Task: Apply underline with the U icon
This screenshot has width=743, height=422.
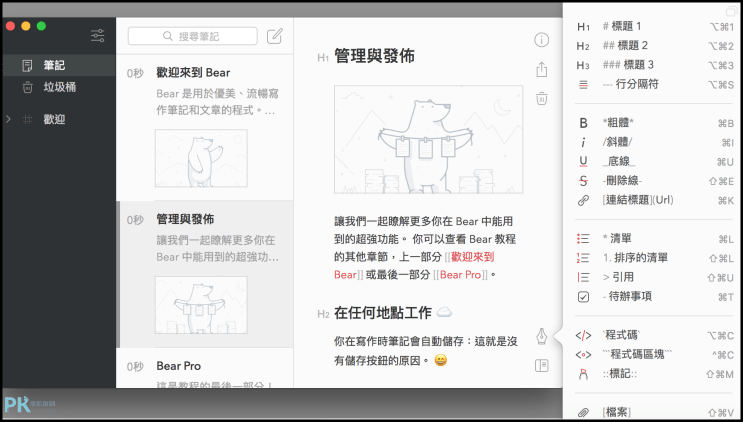Action: [583, 162]
